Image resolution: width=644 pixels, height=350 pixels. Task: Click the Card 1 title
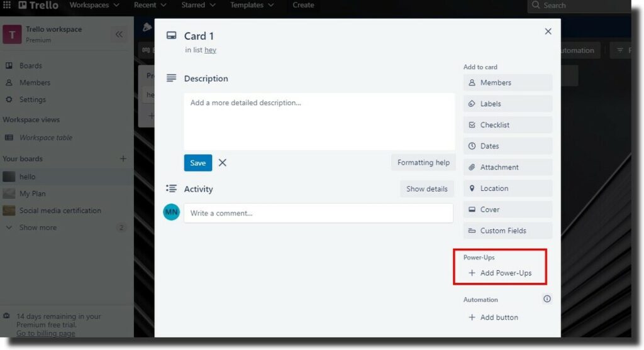click(199, 36)
